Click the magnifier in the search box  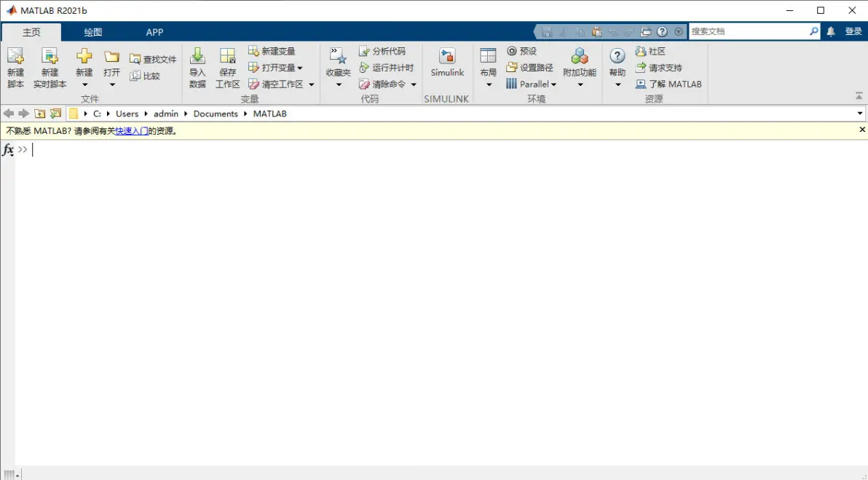coord(814,31)
